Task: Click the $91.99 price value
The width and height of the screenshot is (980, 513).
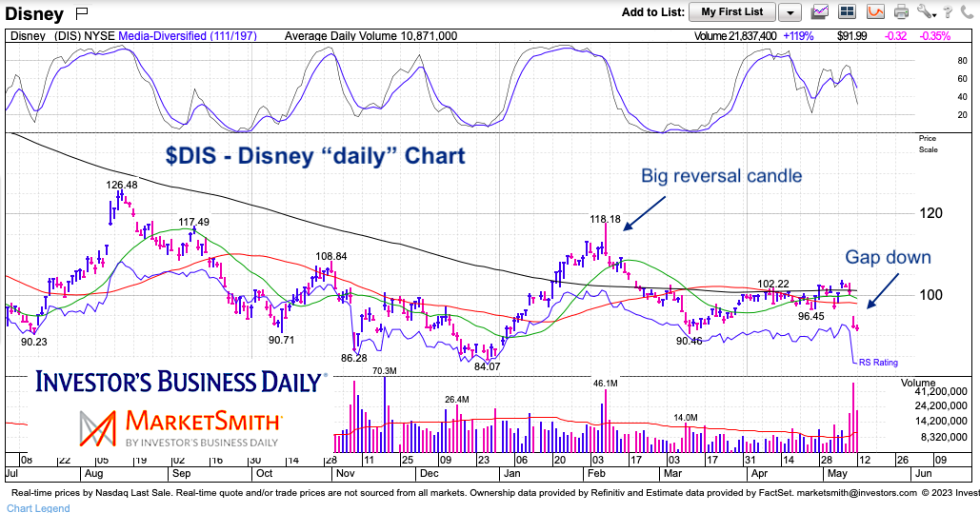Action: [x=851, y=36]
